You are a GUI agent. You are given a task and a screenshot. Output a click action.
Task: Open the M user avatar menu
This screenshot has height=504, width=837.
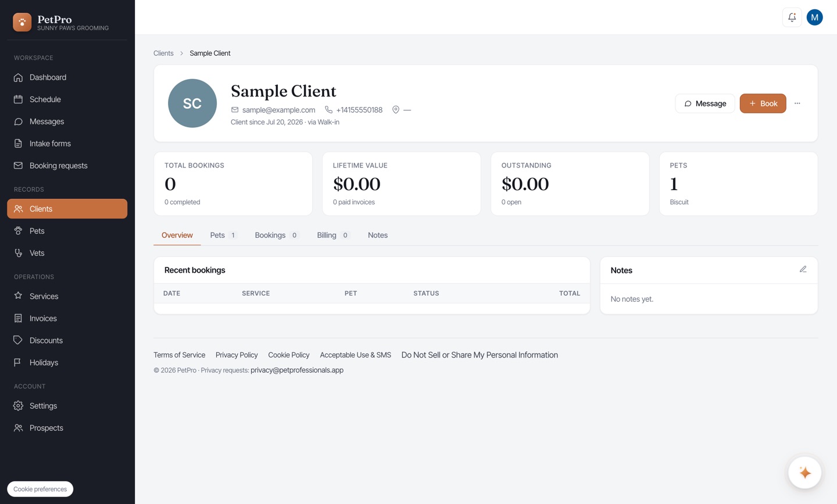[x=814, y=17]
